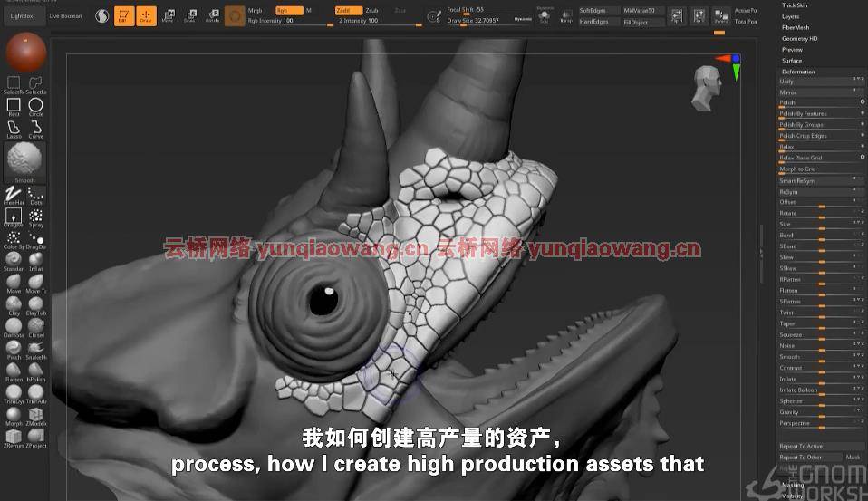Select the ZModeler brush
868x501 pixels.
[x=36, y=417]
